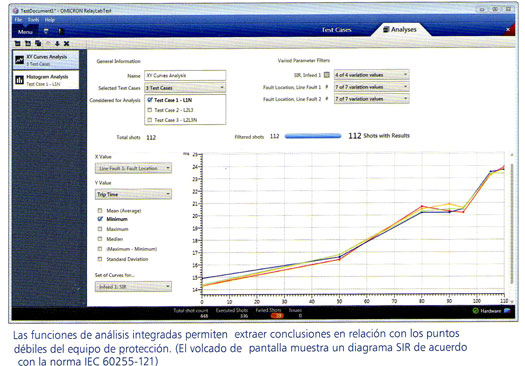Click the '112 Shots with Results' text

click(379, 136)
